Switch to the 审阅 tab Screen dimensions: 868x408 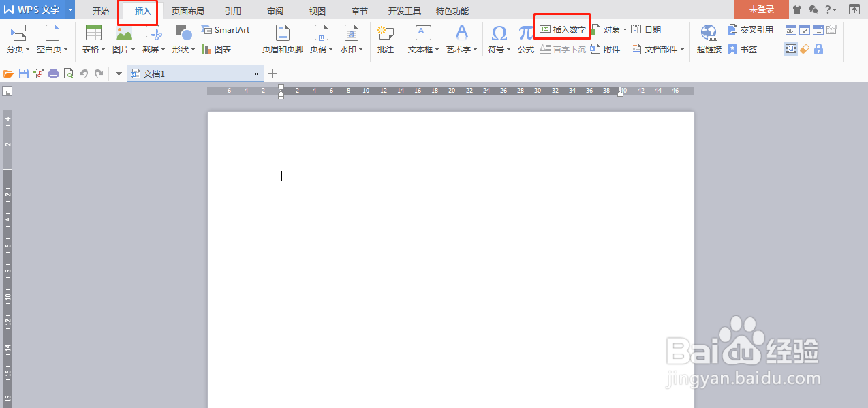point(275,11)
